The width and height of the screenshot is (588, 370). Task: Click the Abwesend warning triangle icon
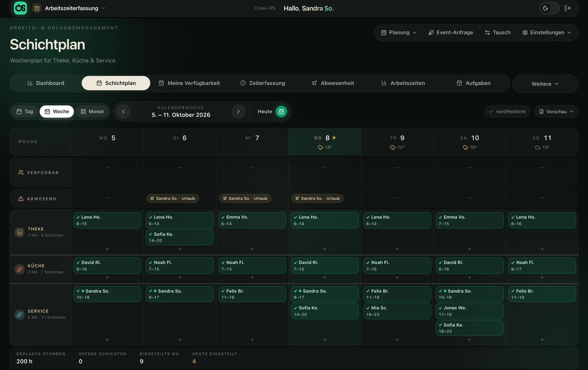coord(21,199)
